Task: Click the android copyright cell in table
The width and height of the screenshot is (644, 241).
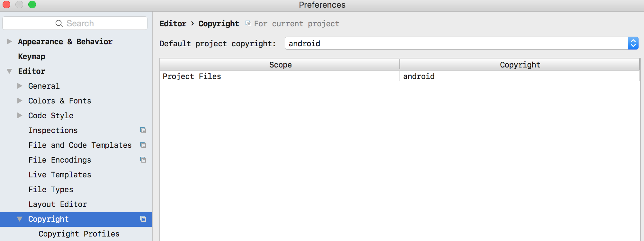Action: pyautogui.click(x=520, y=76)
